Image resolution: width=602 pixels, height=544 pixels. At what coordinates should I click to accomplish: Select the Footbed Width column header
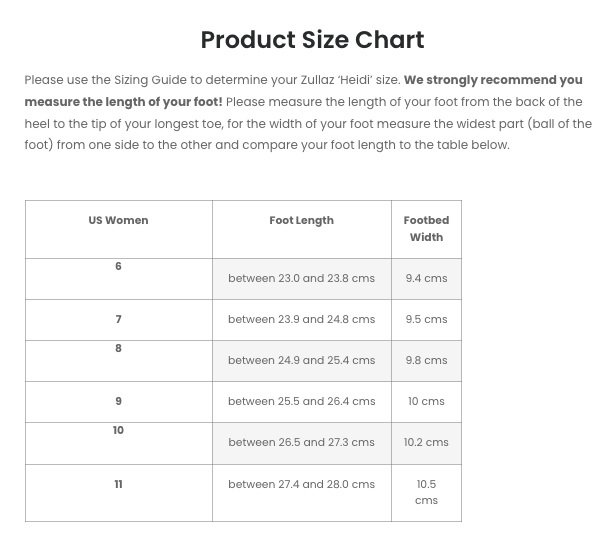coord(426,229)
